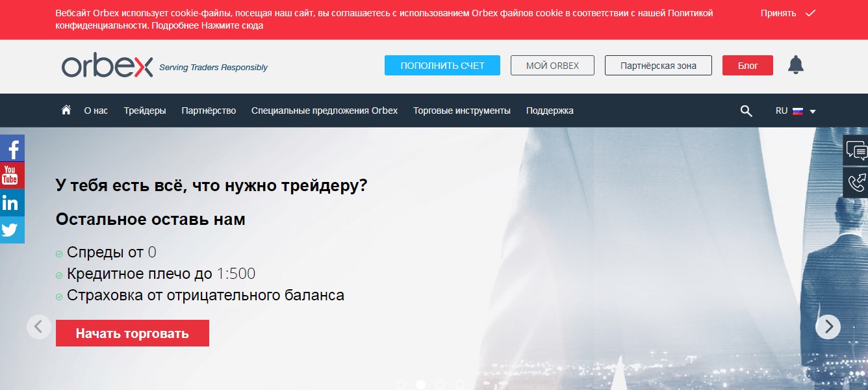The width and height of the screenshot is (868, 390).
Task: Open the Facebook social sidebar icon
Action: click(x=12, y=148)
